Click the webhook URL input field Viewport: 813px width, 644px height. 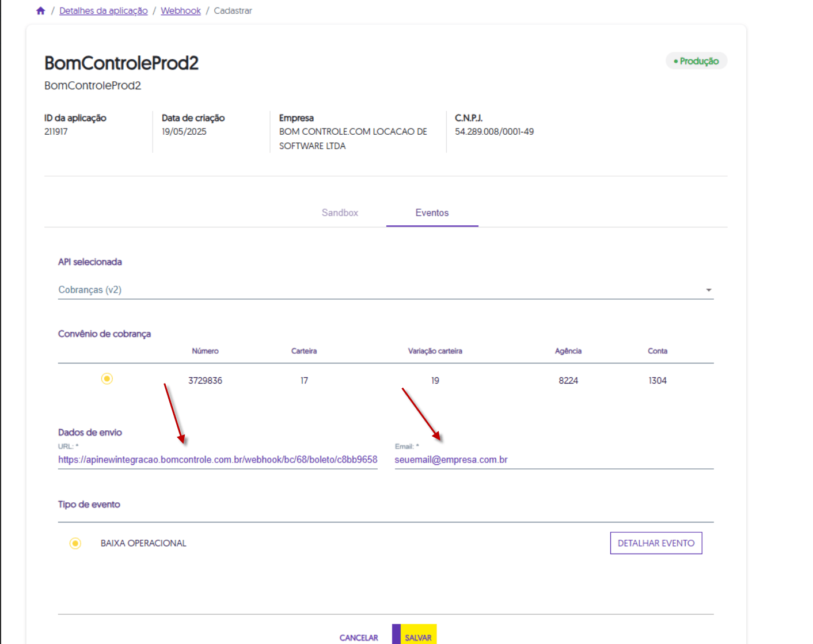218,460
